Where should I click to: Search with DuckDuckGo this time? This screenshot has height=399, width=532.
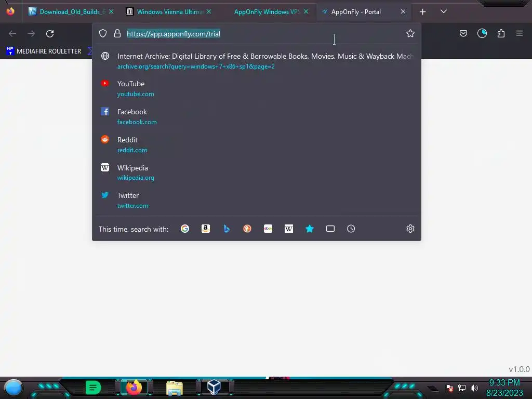click(x=247, y=229)
